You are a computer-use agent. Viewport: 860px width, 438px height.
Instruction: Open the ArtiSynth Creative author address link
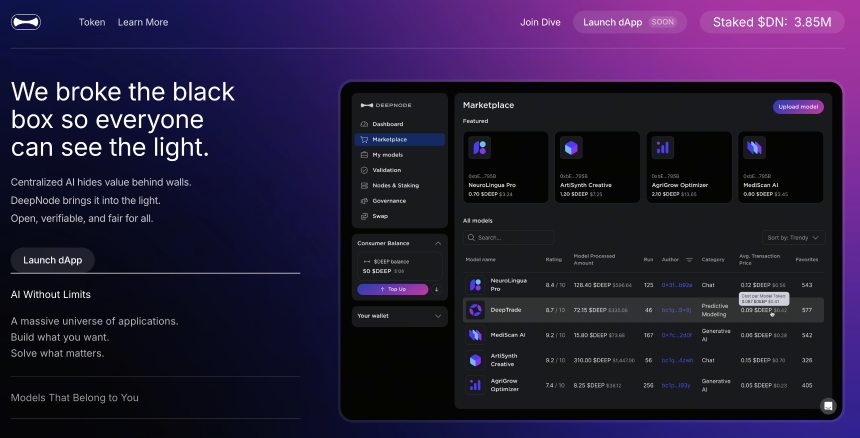[677, 360]
